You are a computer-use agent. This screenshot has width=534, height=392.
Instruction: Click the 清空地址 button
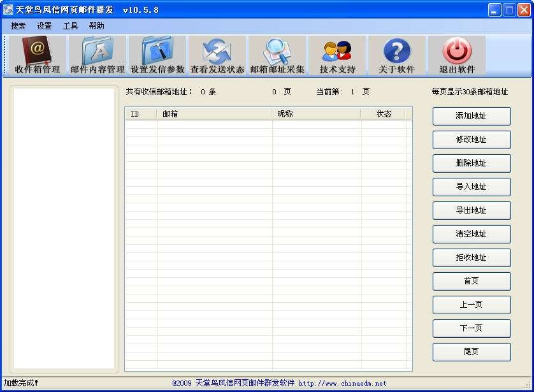[x=472, y=234]
